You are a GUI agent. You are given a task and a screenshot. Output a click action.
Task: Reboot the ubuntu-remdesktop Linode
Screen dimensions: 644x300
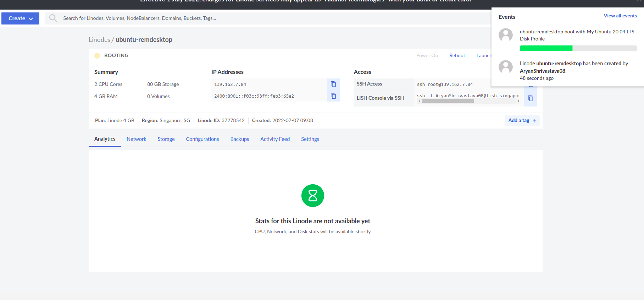click(457, 55)
